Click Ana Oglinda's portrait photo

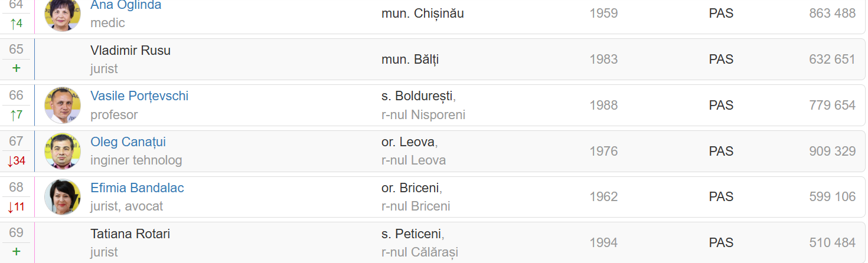pyautogui.click(x=63, y=14)
